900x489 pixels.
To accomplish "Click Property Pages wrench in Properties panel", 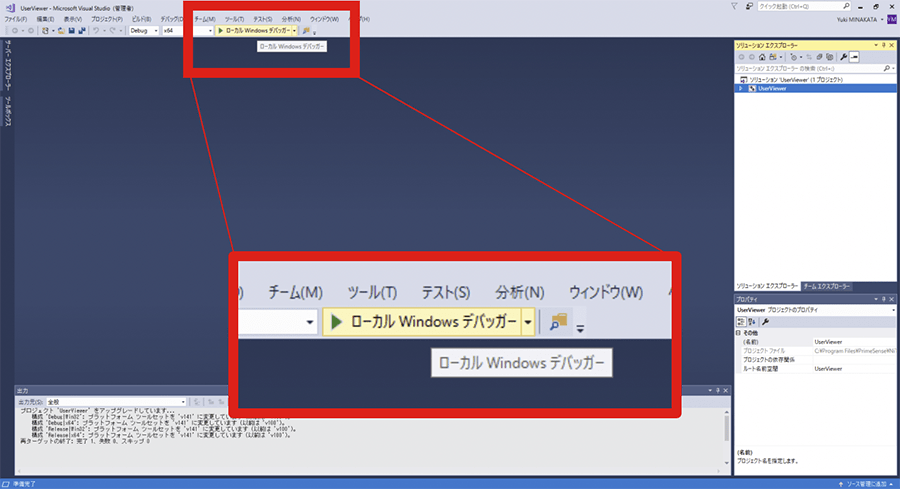I will click(x=766, y=322).
